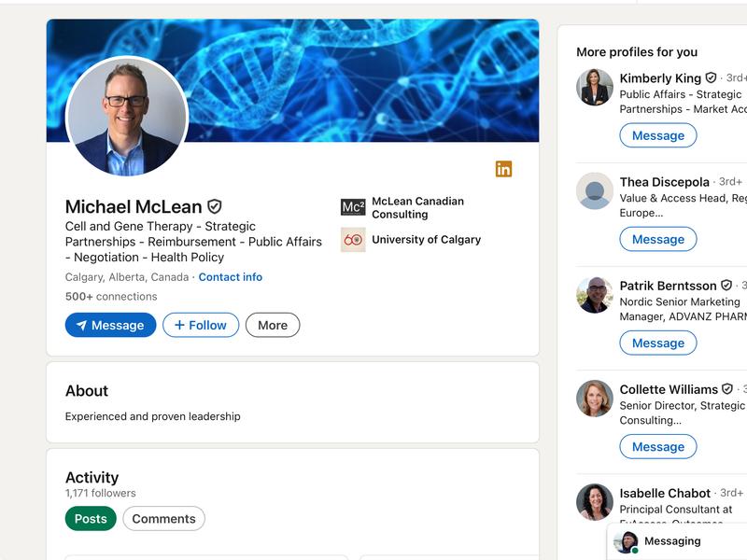Expand the Messaging panel
747x560 pixels.
(x=677, y=541)
